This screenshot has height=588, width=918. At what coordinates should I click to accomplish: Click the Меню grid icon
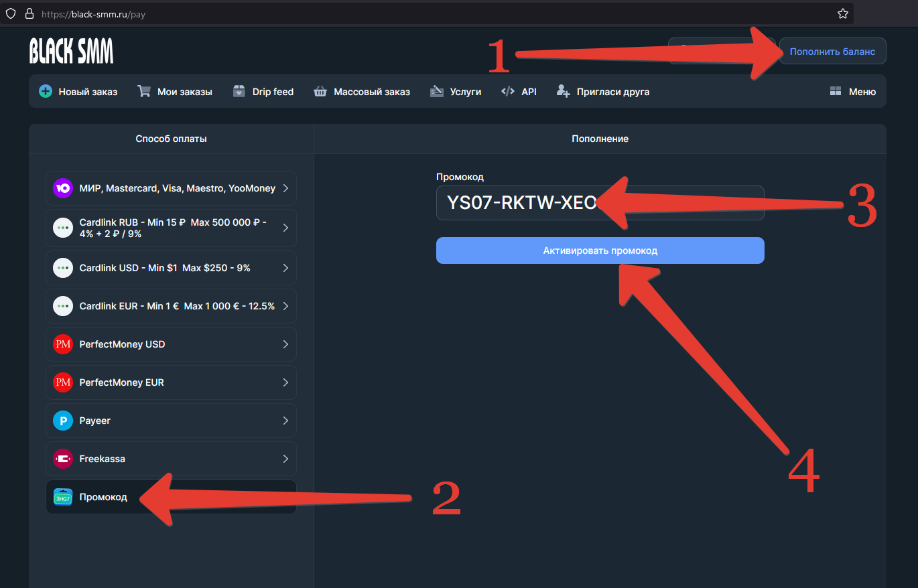(835, 92)
